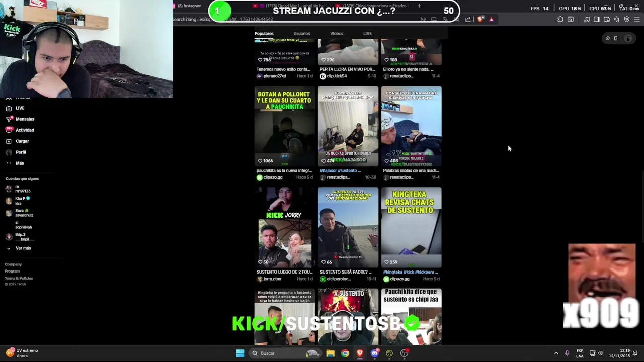Open the clock and date 12:19

point(619,353)
